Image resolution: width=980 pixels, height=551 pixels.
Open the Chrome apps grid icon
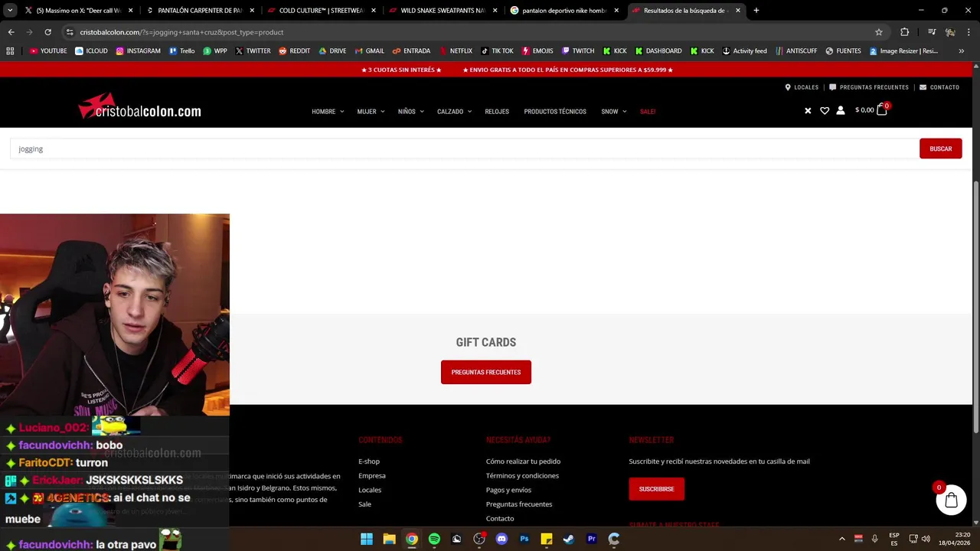coord(10,51)
